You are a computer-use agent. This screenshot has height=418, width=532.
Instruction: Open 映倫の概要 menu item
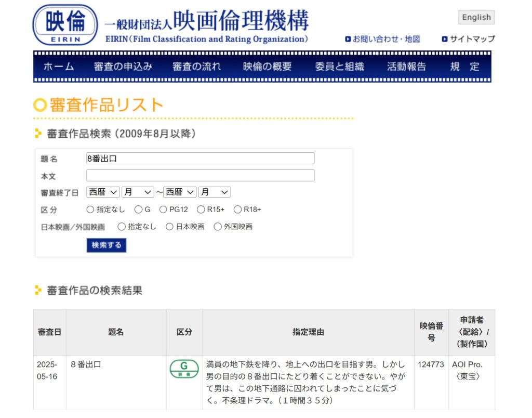(268, 67)
